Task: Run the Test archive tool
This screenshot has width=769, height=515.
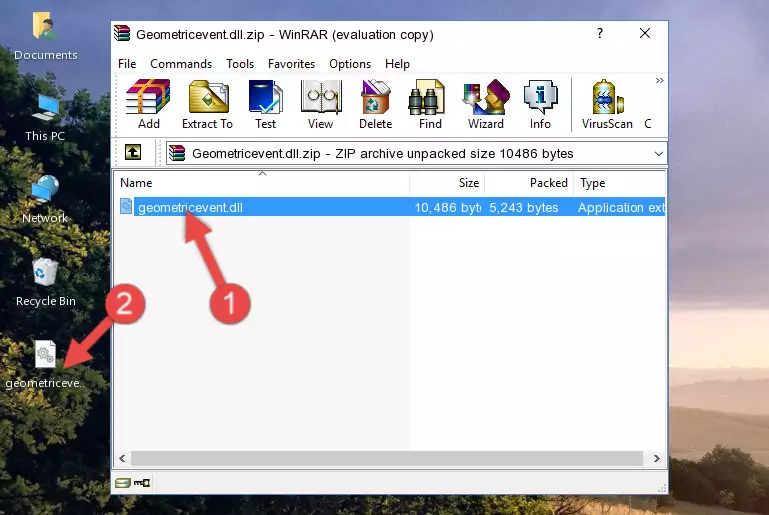Action: click(x=265, y=104)
